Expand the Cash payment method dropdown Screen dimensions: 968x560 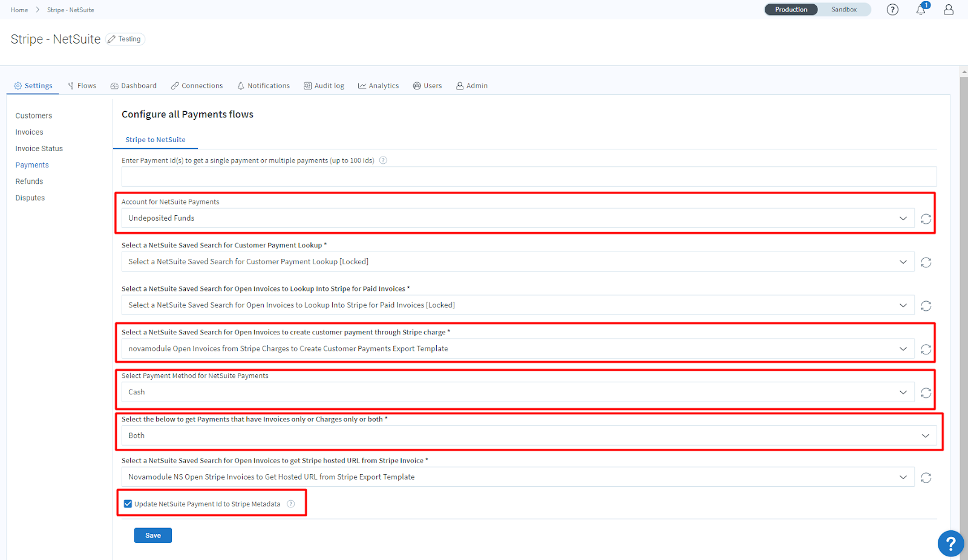coord(518,392)
